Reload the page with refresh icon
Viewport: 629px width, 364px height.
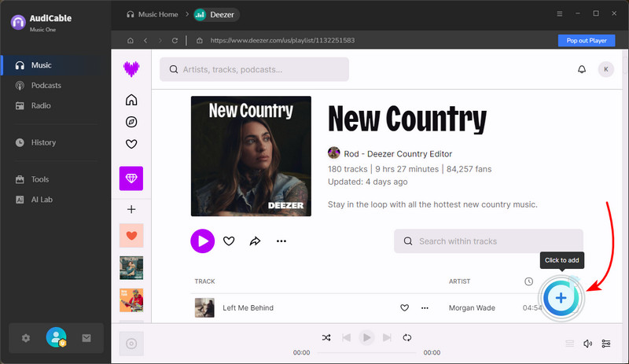click(175, 41)
